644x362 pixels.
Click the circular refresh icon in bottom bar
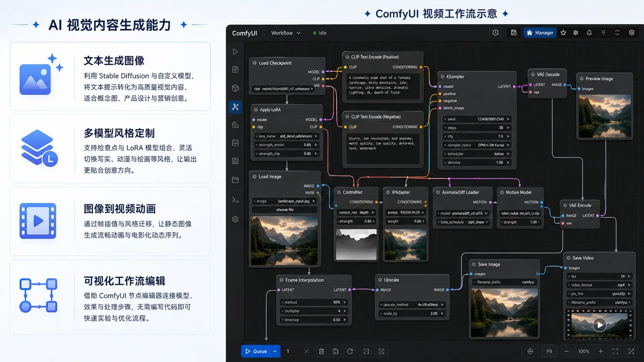coord(350,351)
